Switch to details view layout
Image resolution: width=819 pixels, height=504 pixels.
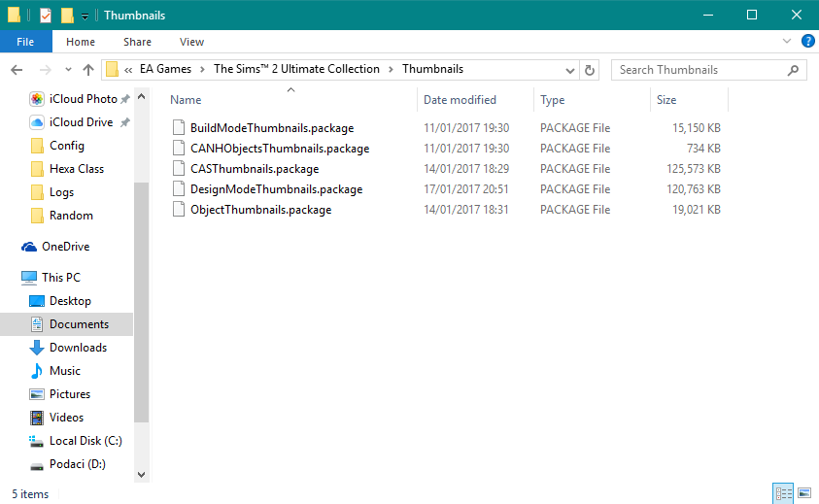[783, 493]
